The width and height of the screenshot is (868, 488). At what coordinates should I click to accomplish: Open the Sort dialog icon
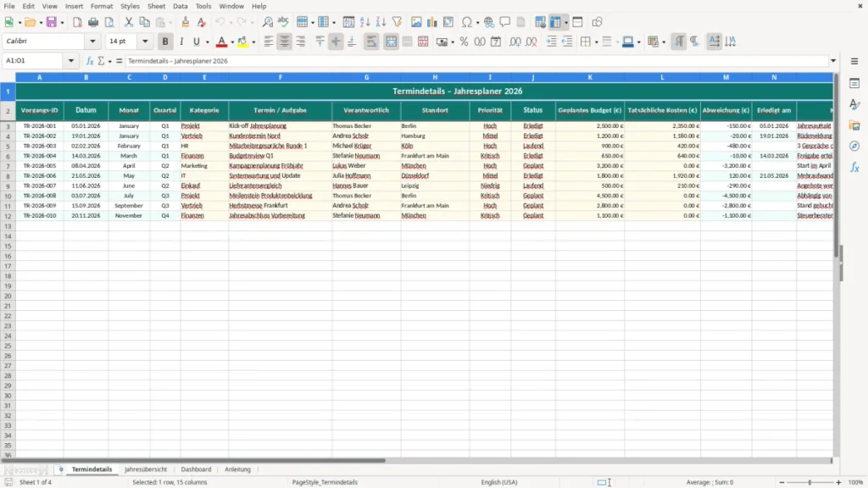pos(348,22)
